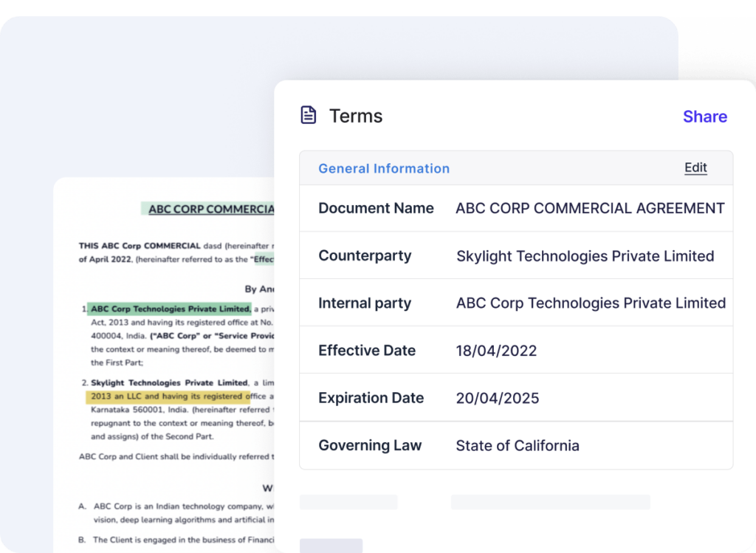Click the purple button placeholder at bottom
Viewport: 756px width, 553px height.
tap(331, 546)
